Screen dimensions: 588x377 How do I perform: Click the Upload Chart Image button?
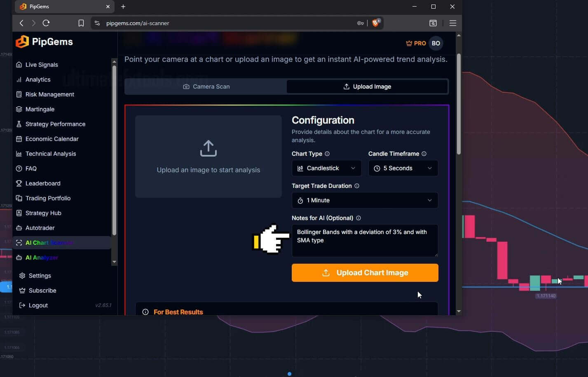pyautogui.click(x=364, y=272)
